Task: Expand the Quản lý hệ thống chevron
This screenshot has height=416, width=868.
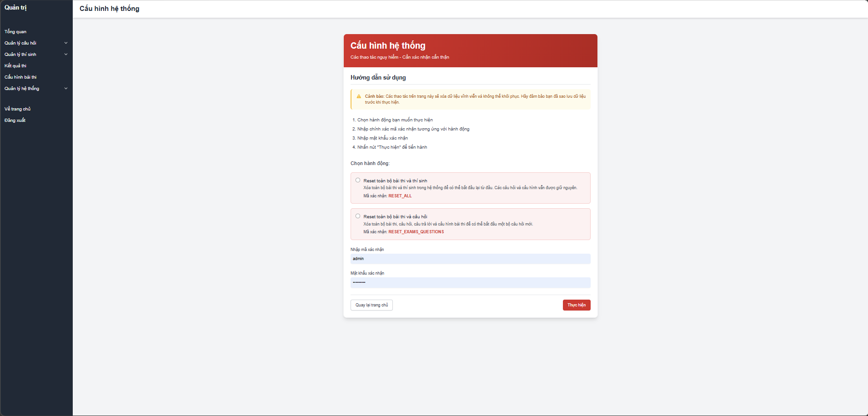Action: pyautogui.click(x=66, y=89)
